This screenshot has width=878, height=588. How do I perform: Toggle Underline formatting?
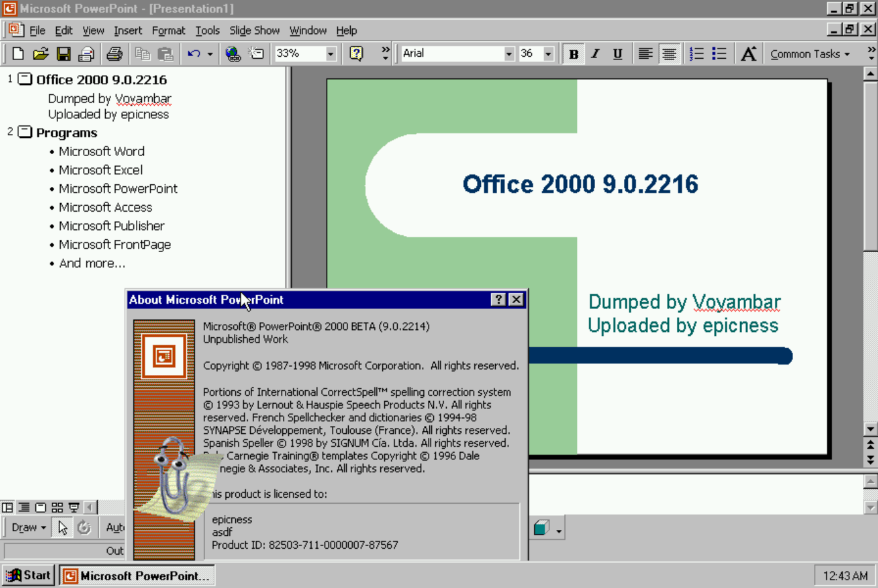617,54
